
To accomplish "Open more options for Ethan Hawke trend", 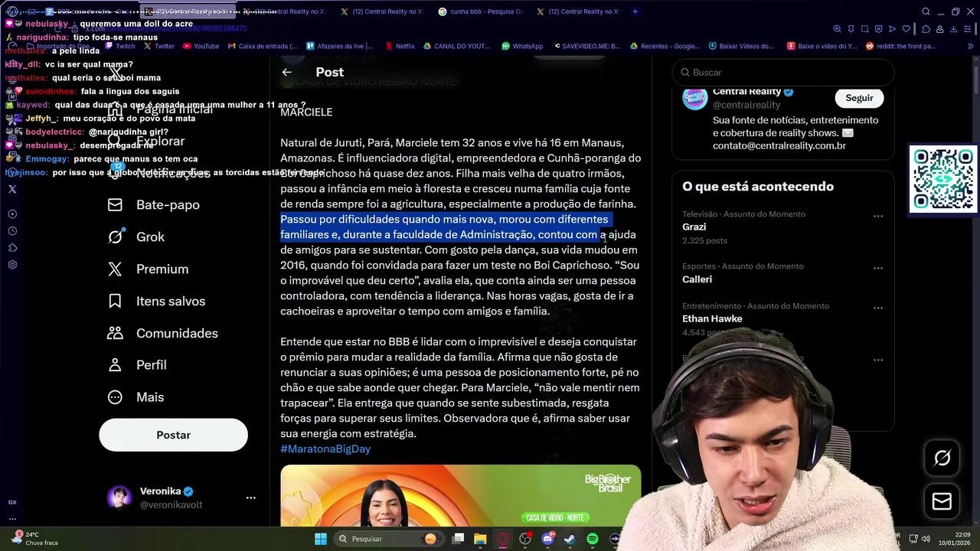I will [x=878, y=308].
